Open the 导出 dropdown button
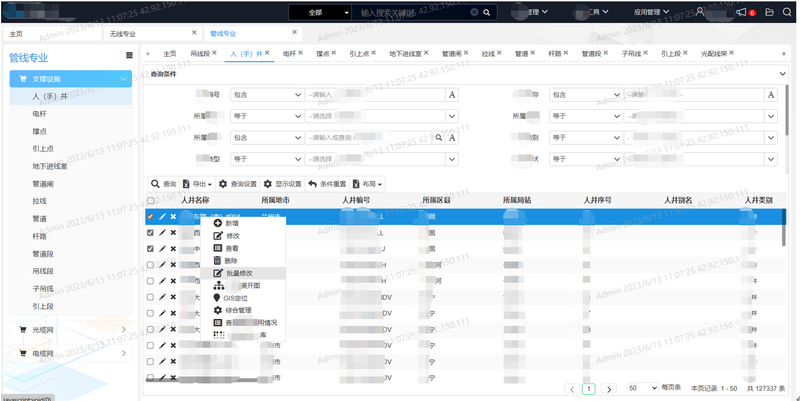Image resolution: width=800 pixels, height=401 pixels. pos(197,184)
